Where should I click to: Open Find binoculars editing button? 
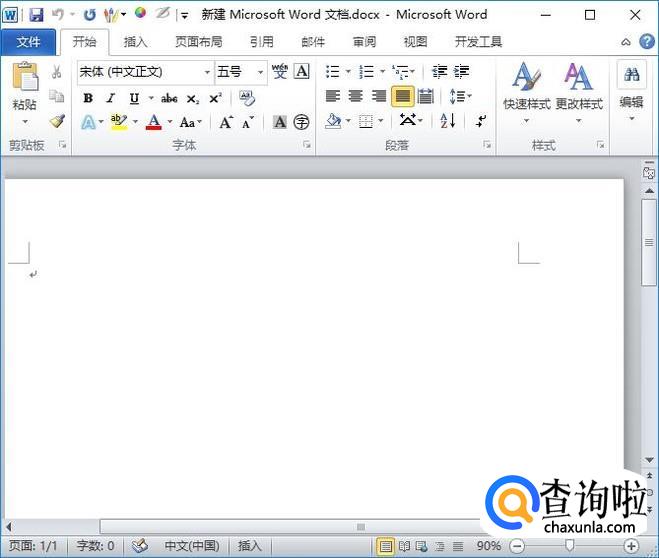click(632, 74)
